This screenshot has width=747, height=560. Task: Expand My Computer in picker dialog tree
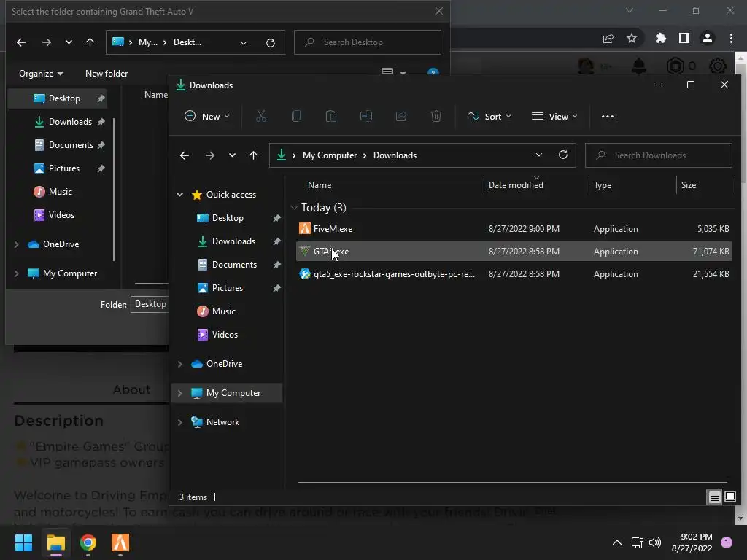[17, 273]
